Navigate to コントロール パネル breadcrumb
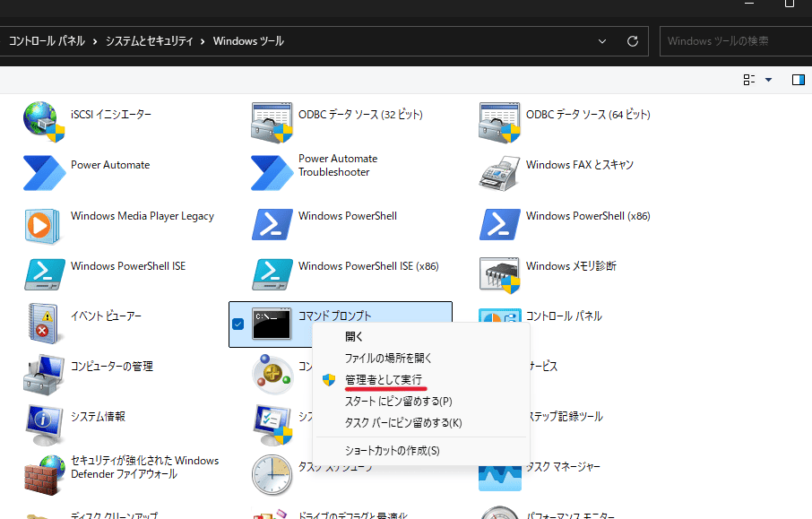 (47, 41)
